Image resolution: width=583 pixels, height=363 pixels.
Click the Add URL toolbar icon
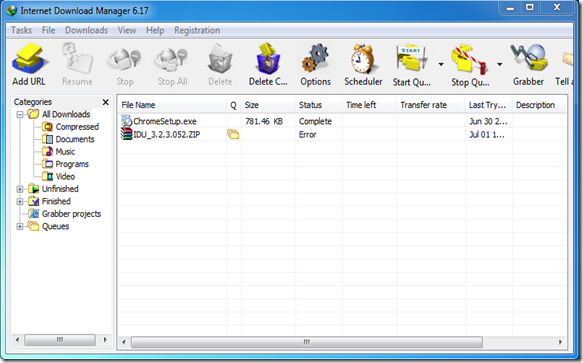click(x=30, y=58)
